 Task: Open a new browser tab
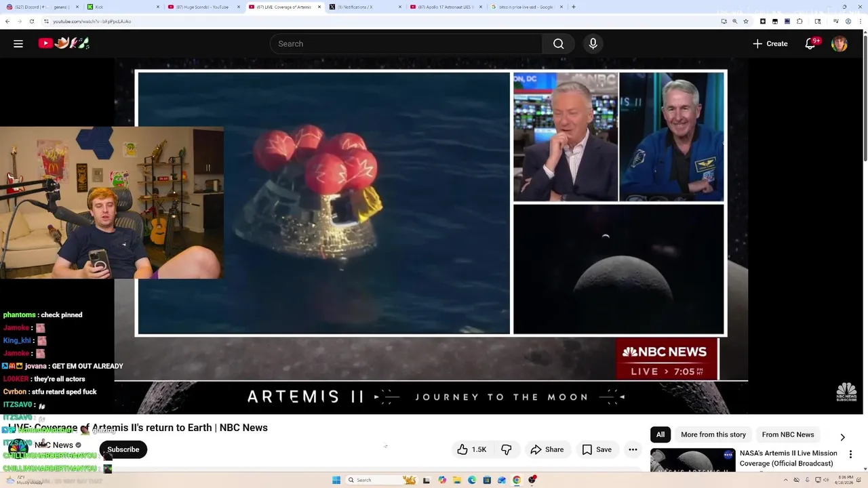[x=574, y=7]
